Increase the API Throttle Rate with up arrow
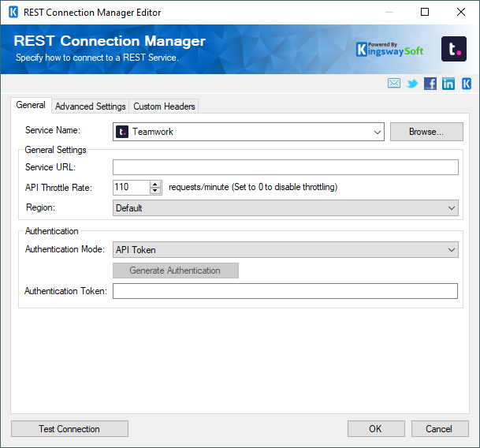Viewport: 480px width, 448px height. coord(155,184)
